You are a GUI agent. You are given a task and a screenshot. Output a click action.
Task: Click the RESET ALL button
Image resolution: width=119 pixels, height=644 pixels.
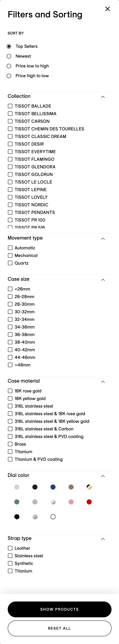coord(59,628)
